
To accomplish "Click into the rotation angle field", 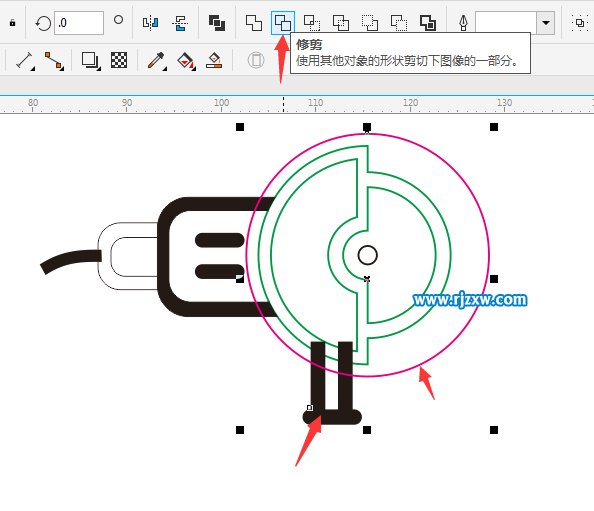I will pos(79,23).
